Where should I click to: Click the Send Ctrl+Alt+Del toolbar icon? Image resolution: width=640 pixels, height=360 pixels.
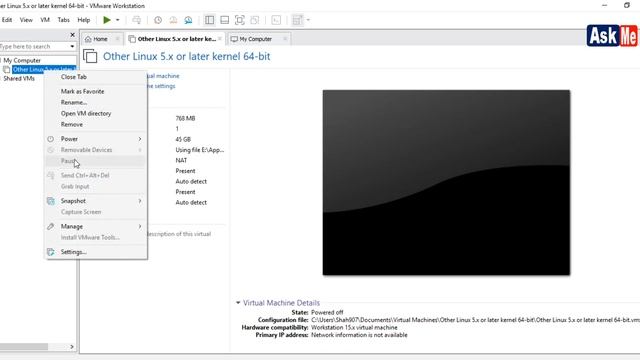tap(137, 20)
